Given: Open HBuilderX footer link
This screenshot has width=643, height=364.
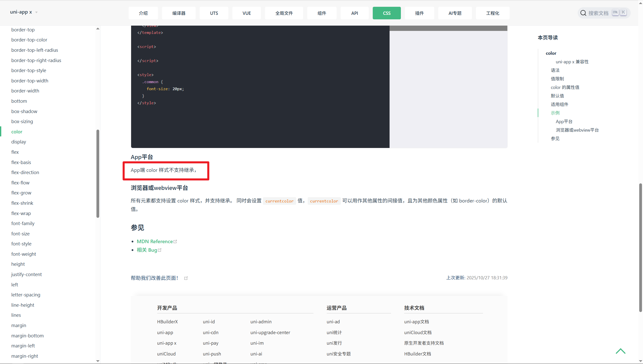Looking at the screenshot, I should click(167, 322).
